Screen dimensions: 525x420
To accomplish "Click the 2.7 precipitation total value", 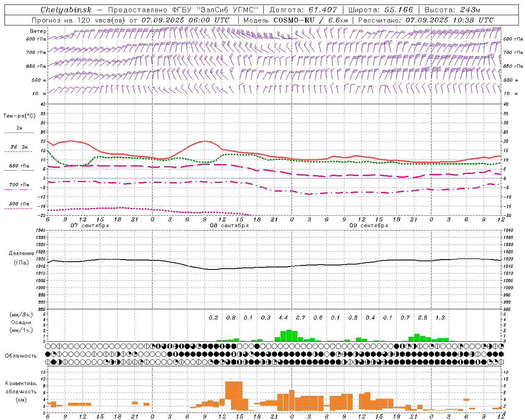I will [301, 318].
